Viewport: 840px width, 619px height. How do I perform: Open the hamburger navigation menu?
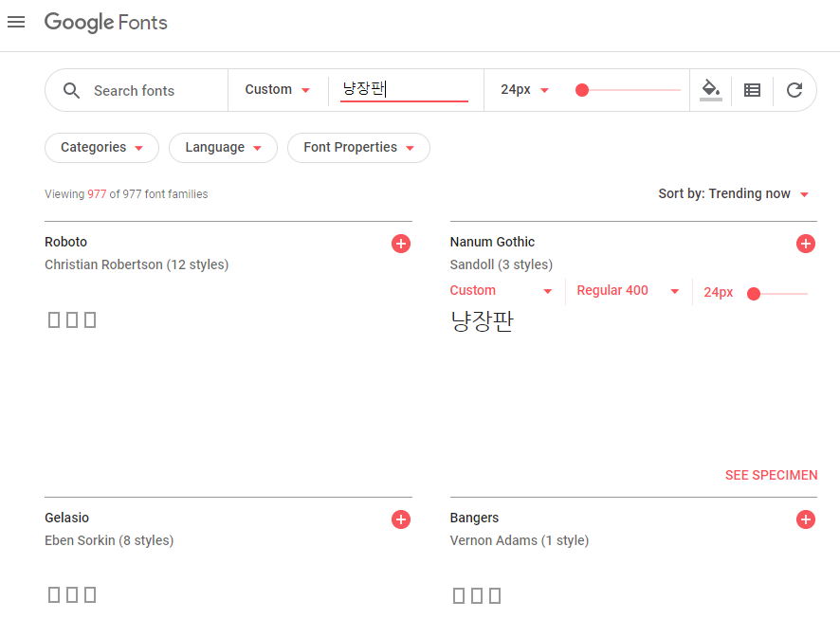point(16,22)
